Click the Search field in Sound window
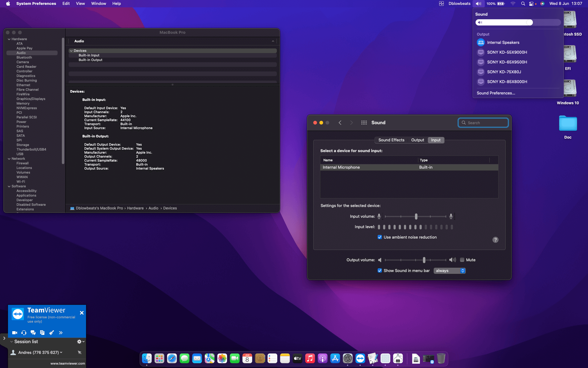This screenshot has width=588, height=368. (x=483, y=122)
